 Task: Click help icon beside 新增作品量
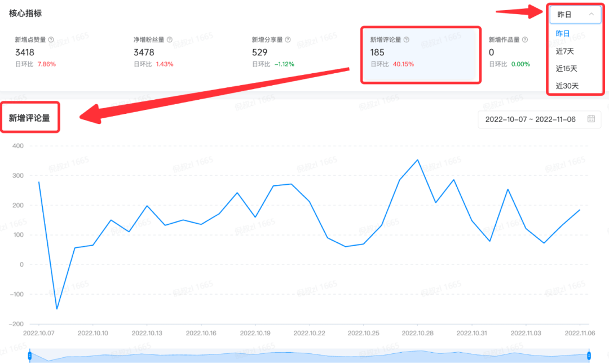[x=524, y=40]
